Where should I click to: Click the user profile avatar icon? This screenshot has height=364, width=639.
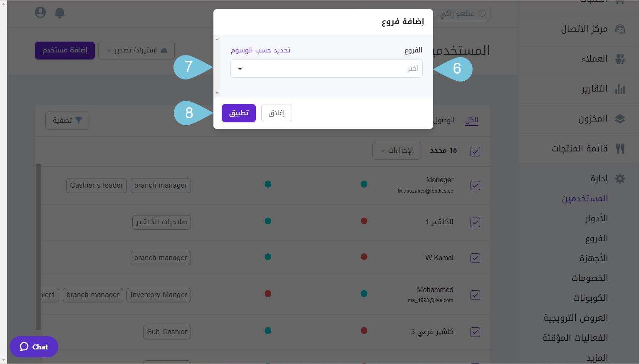click(x=40, y=12)
